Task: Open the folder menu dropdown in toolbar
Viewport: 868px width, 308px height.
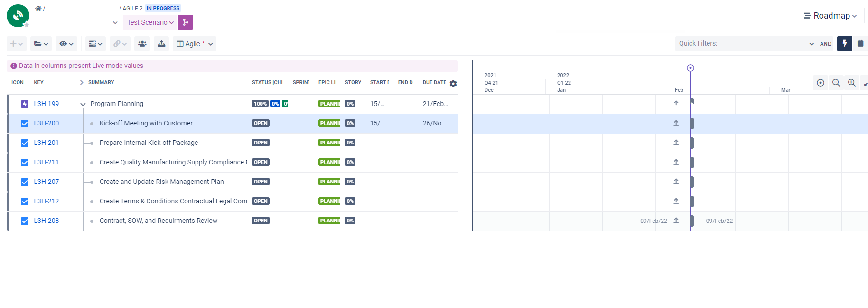Action: pyautogui.click(x=41, y=44)
